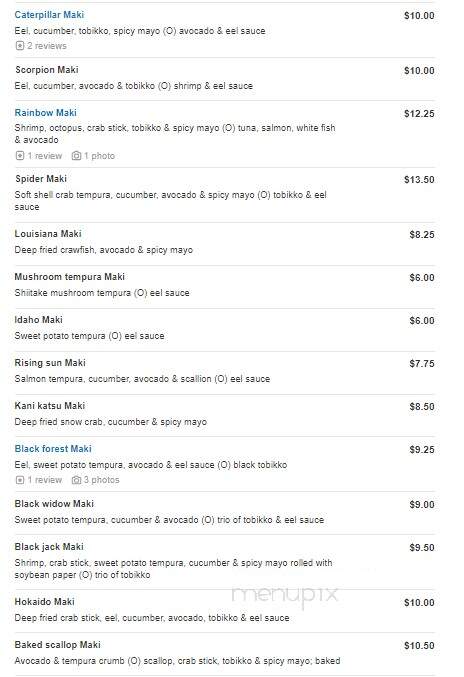Open the Black forest Maki link

(x=53, y=449)
